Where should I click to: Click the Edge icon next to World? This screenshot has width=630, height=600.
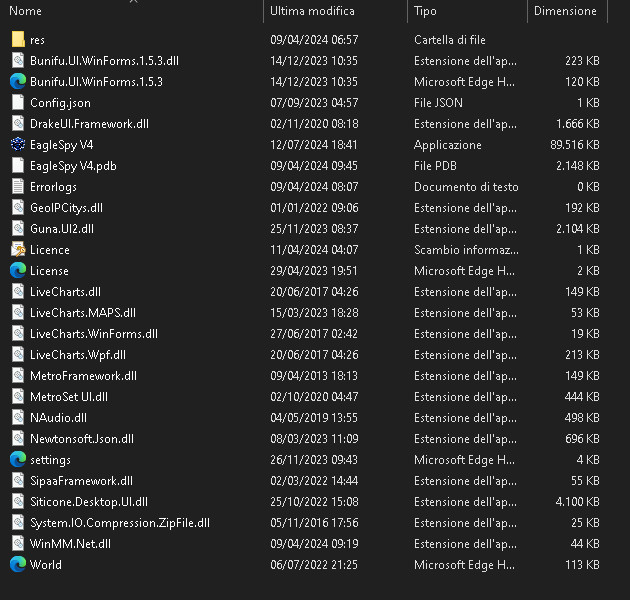click(x=18, y=565)
